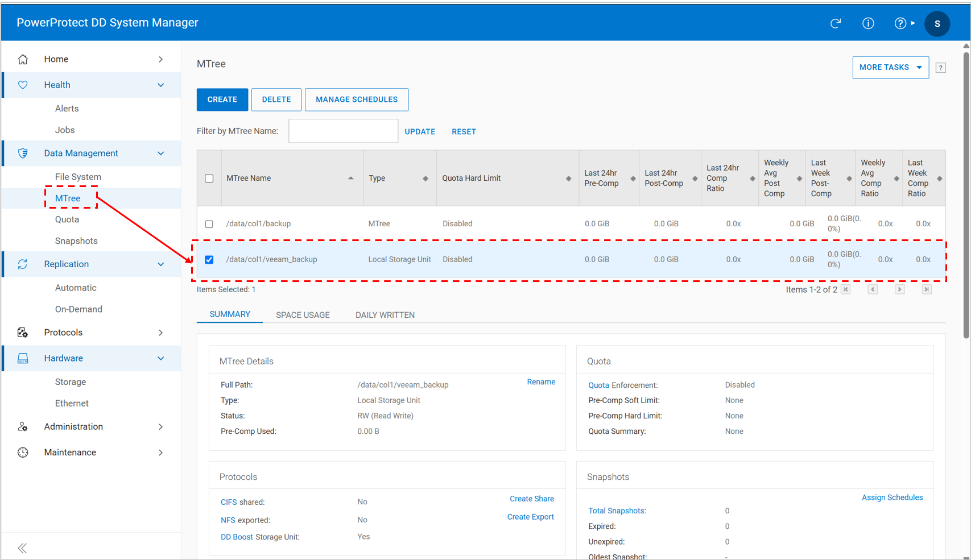
Task: Click the Filter by MTree Name field
Action: point(343,131)
